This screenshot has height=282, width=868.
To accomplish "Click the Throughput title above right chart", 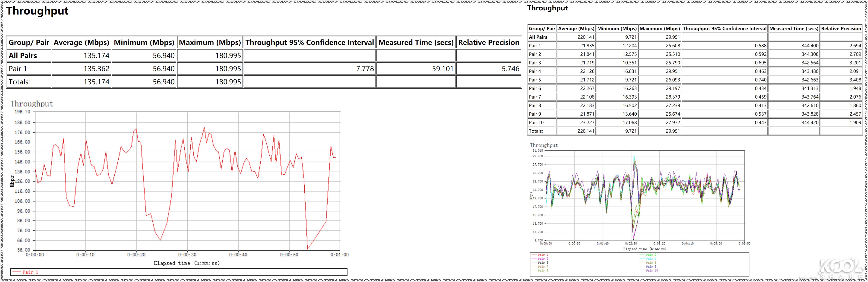I will coord(544,145).
